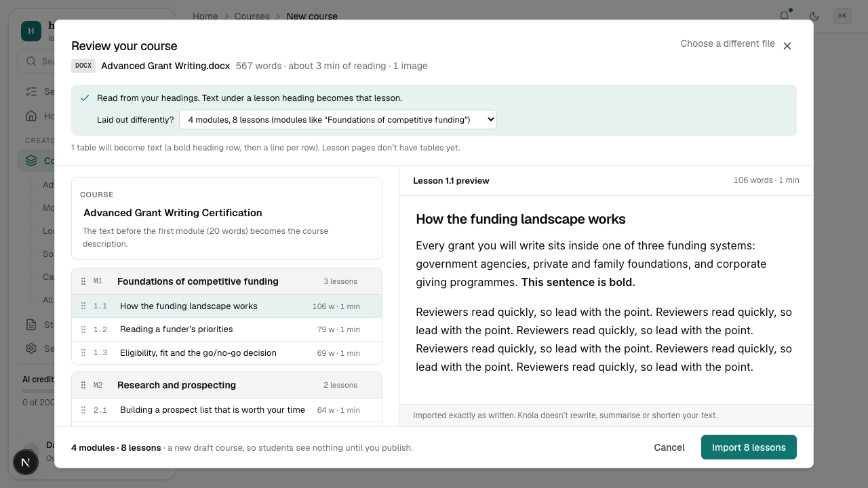The height and width of the screenshot is (488, 868).
Task: Click the bold text This sentence is bold
Action: pyautogui.click(x=578, y=282)
